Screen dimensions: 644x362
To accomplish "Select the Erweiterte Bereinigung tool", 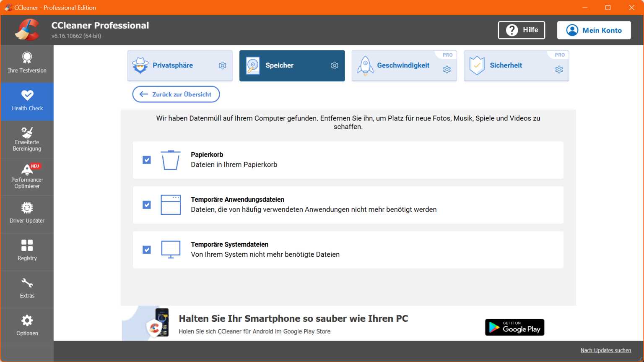I will (x=27, y=139).
